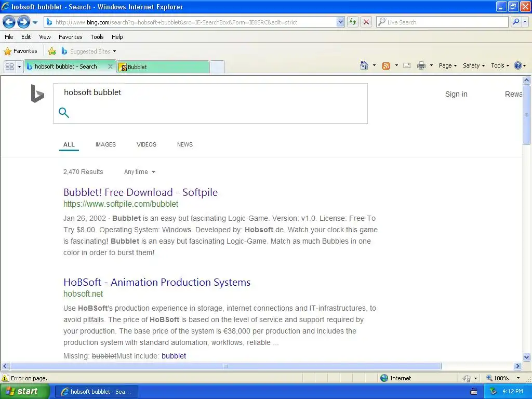Select the ALL results tab

click(x=69, y=144)
